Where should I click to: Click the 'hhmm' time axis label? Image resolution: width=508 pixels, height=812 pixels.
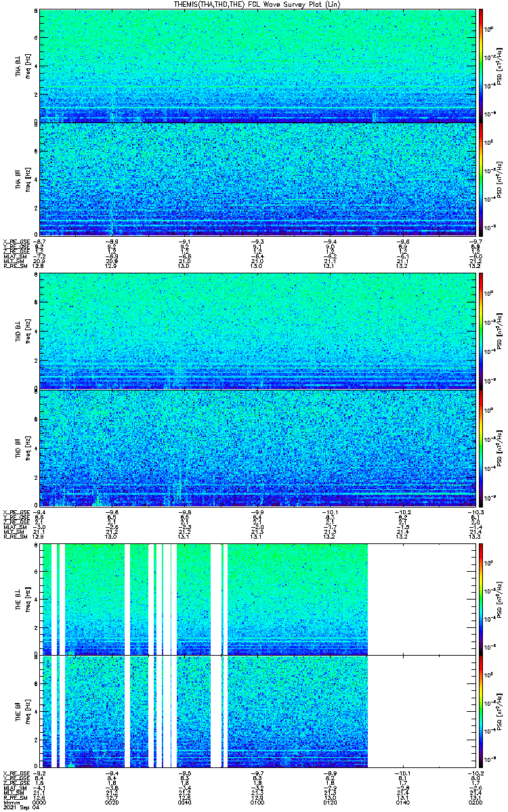click(x=10, y=802)
